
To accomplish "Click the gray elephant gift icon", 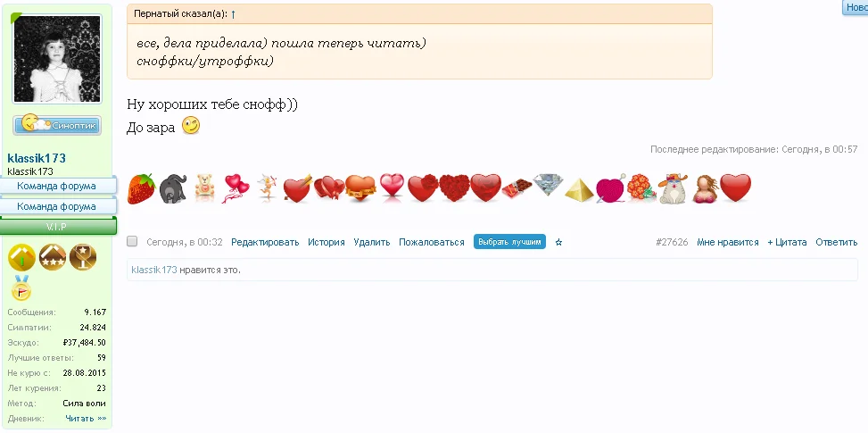I will (x=173, y=188).
